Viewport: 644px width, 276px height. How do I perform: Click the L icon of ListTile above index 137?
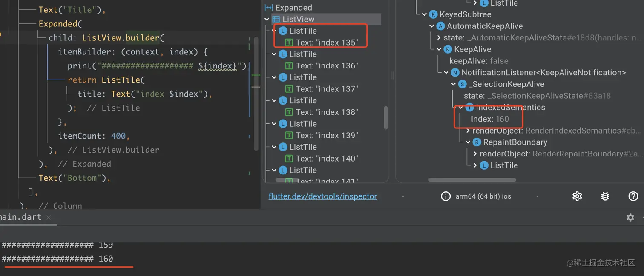(x=283, y=77)
